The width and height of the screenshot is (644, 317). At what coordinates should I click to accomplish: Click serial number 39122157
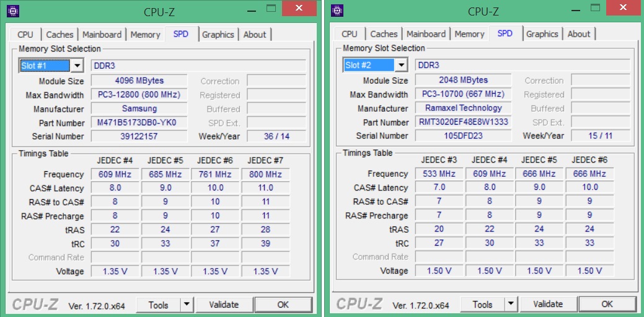(x=139, y=136)
